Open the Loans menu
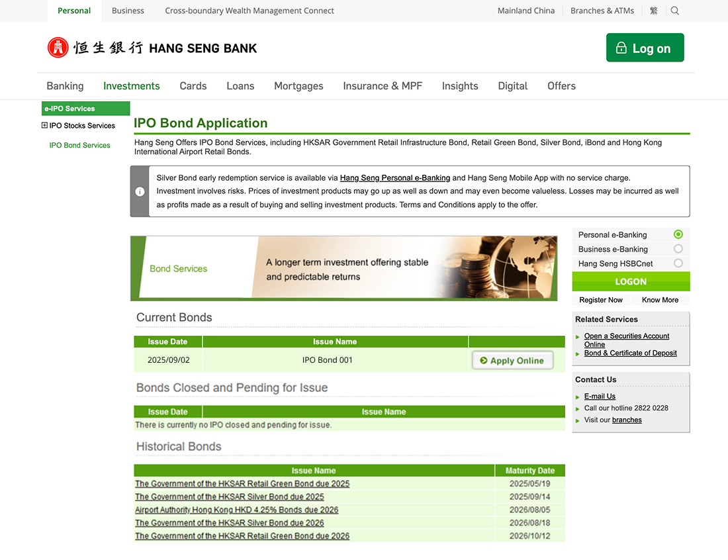 point(240,86)
